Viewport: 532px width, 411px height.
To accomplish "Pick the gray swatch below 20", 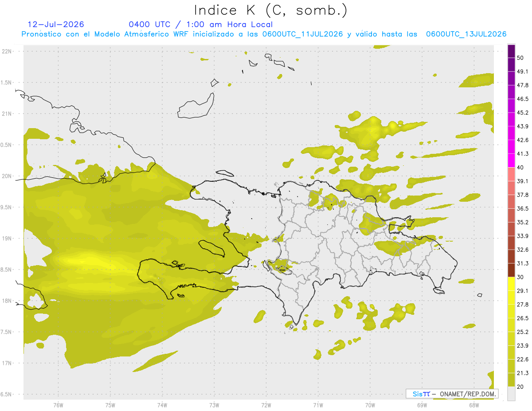I will [x=511, y=393].
